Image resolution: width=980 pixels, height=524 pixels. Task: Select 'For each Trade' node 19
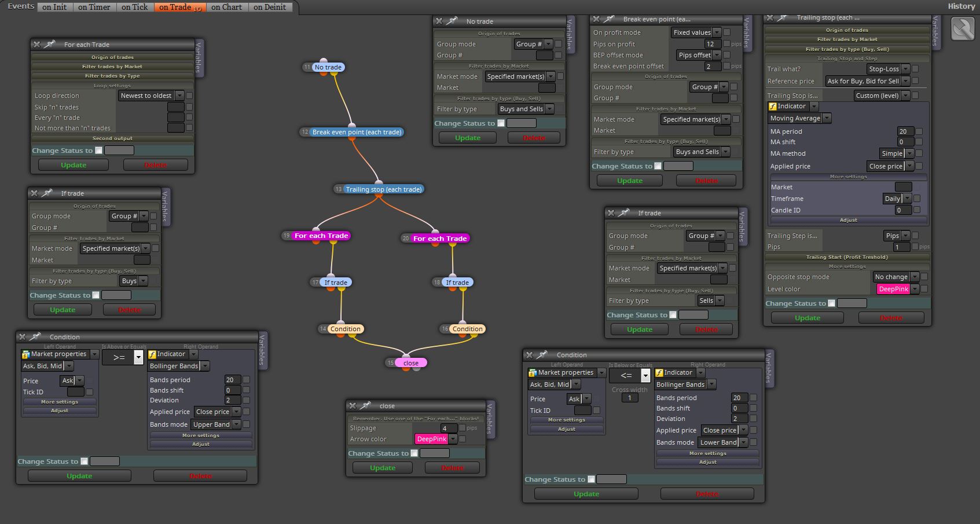click(x=321, y=236)
